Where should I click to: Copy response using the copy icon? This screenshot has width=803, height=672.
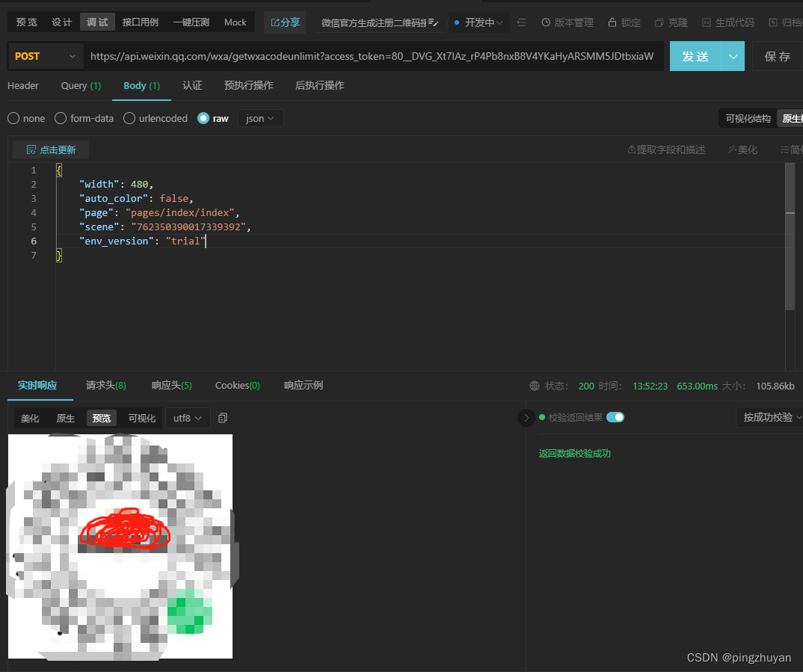pos(222,418)
